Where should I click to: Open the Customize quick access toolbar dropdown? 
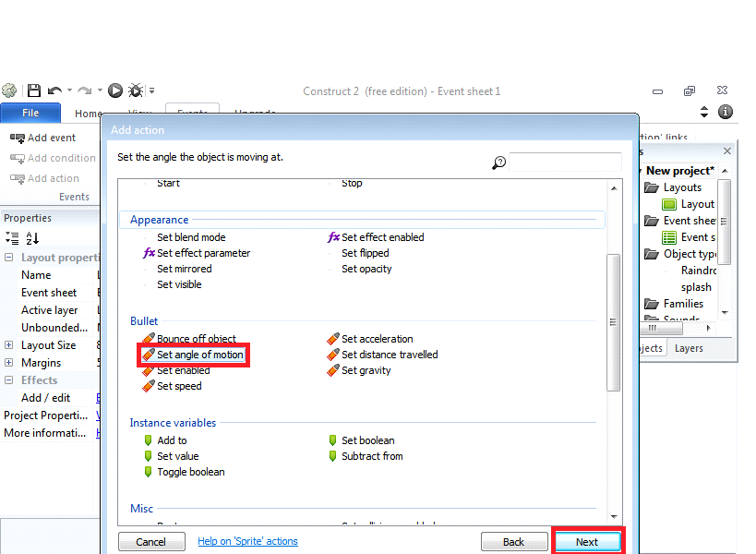click(152, 90)
